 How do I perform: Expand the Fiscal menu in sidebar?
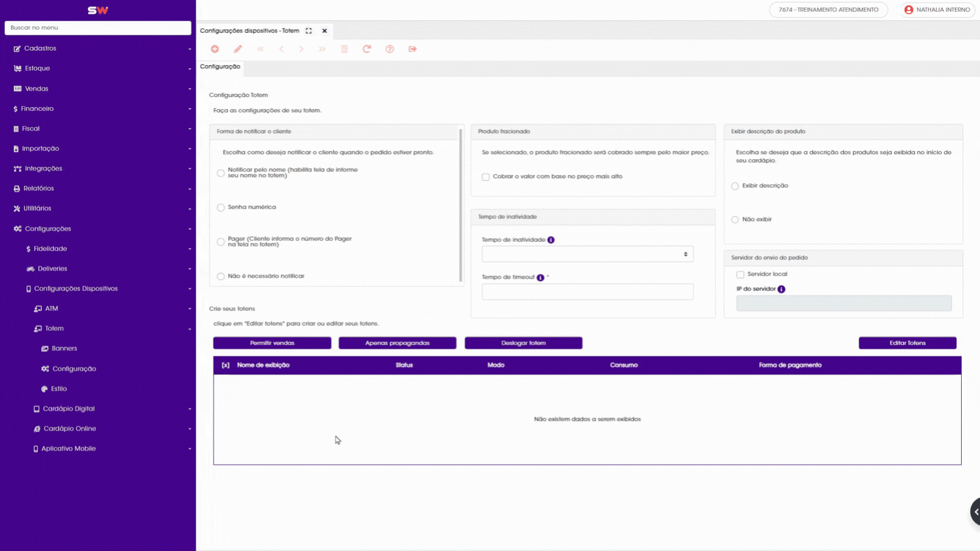[98, 129]
